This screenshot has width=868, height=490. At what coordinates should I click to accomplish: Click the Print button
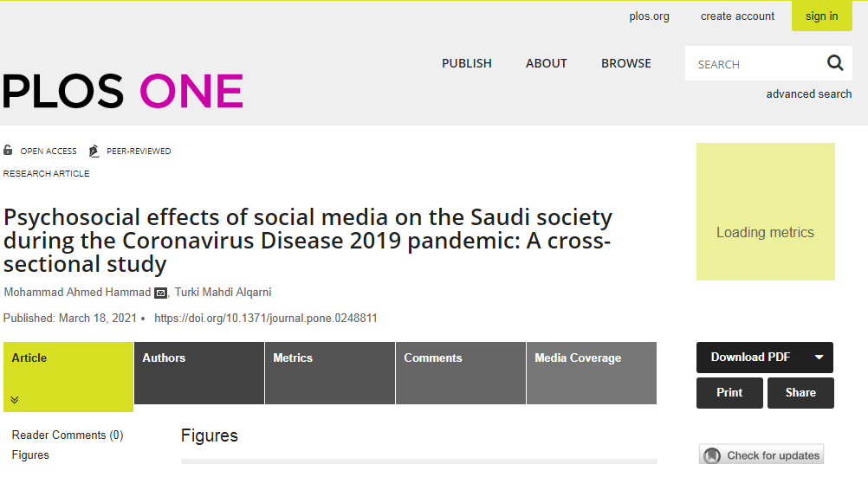(x=729, y=393)
